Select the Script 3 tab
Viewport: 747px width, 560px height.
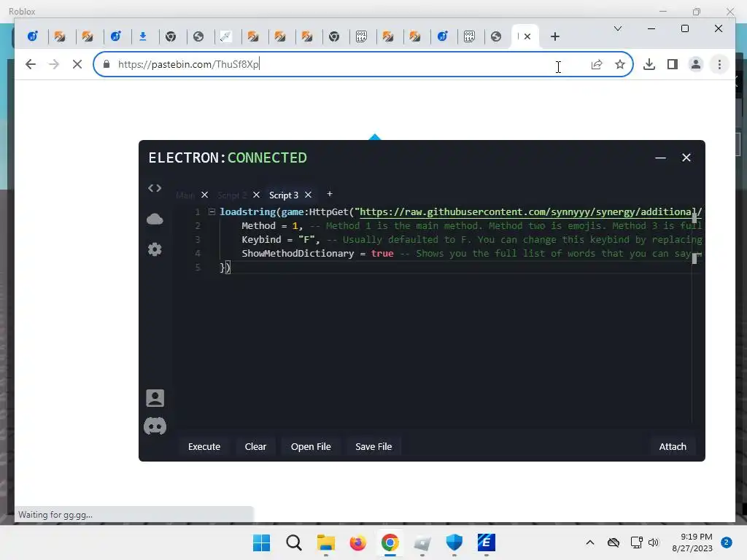pyautogui.click(x=284, y=195)
